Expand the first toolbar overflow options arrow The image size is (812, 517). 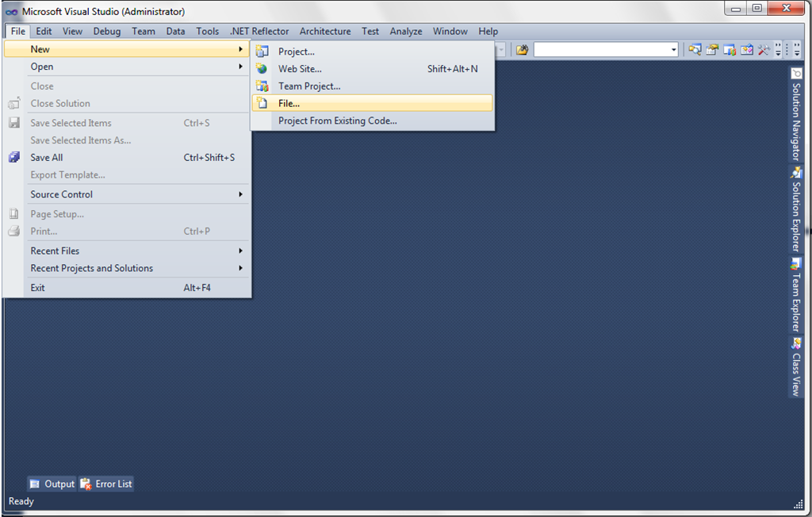tap(778, 50)
